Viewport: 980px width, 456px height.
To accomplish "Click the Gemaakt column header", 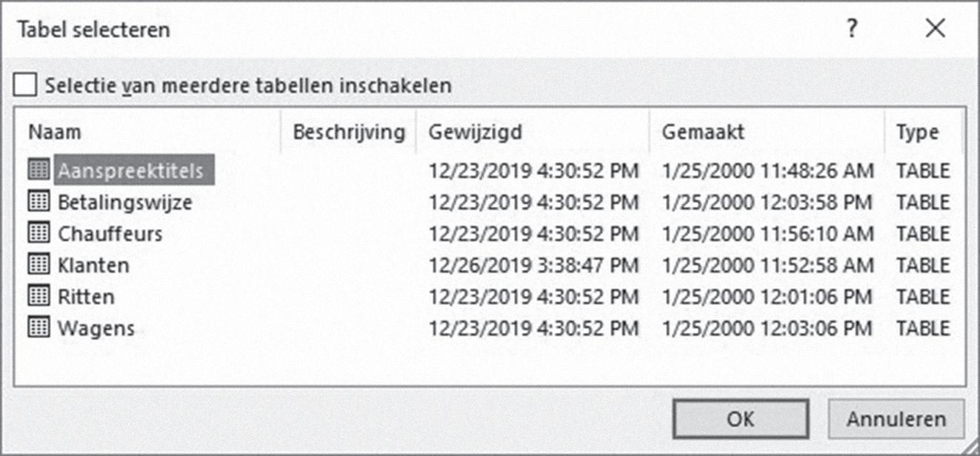I will [x=767, y=133].
